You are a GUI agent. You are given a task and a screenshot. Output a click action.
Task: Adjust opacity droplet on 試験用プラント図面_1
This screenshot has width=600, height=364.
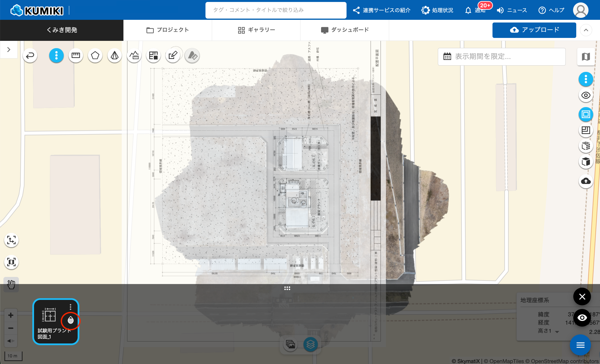(x=71, y=320)
